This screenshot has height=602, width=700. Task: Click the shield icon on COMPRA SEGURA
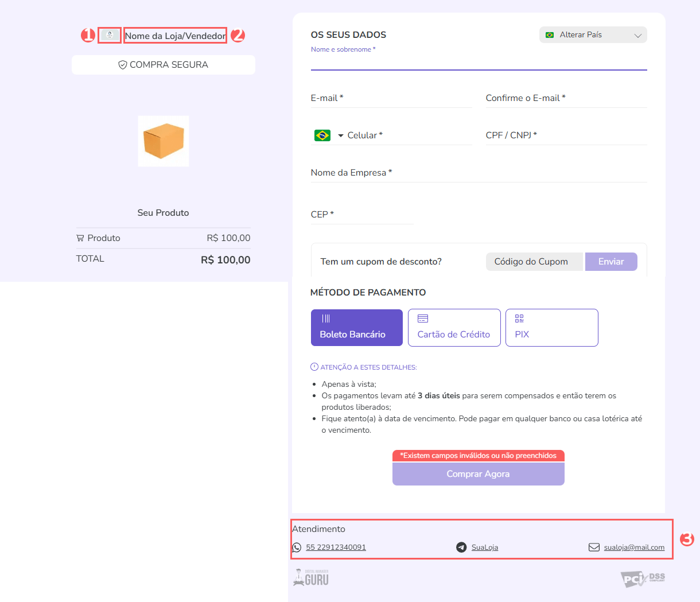[x=122, y=64]
